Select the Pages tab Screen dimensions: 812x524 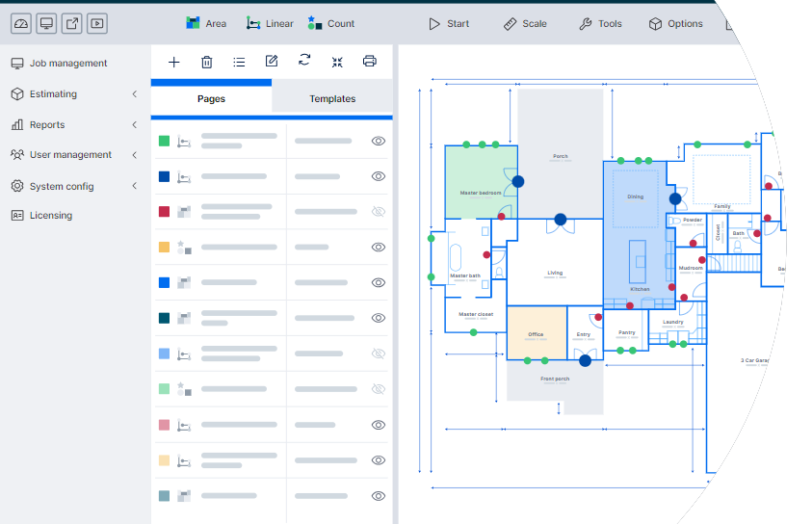[x=211, y=98]
